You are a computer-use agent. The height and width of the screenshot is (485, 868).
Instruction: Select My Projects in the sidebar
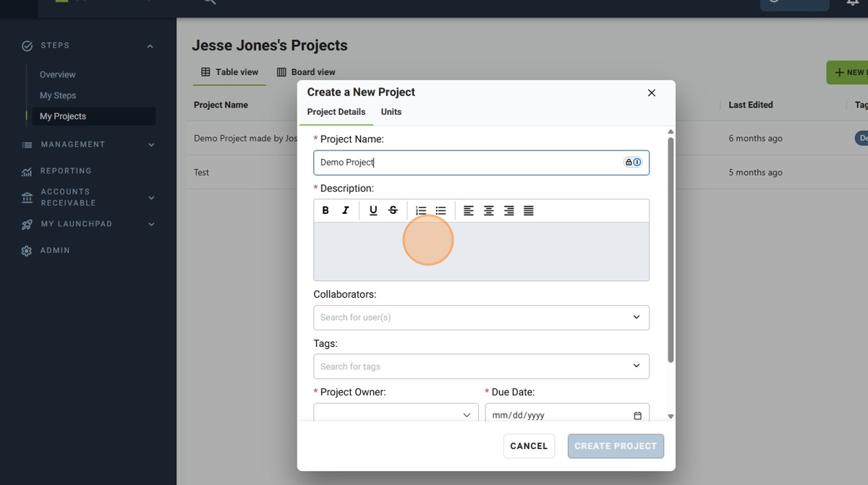tap(94, 116)
